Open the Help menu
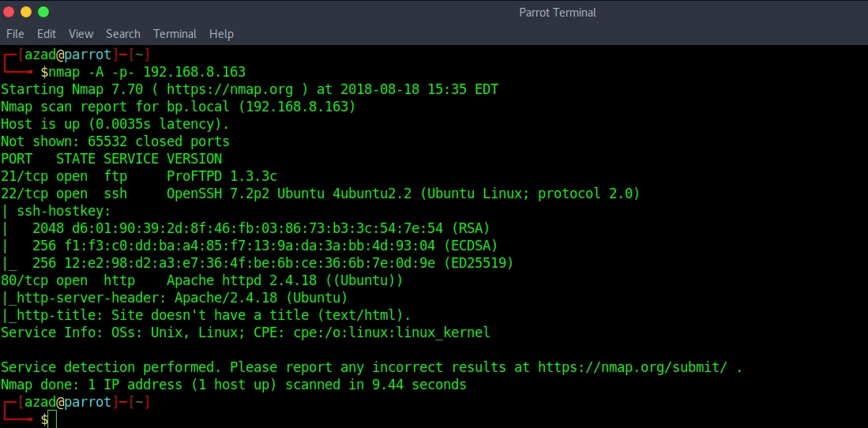Viewport: 868px width, 428px height. click(x=221, y=34)
